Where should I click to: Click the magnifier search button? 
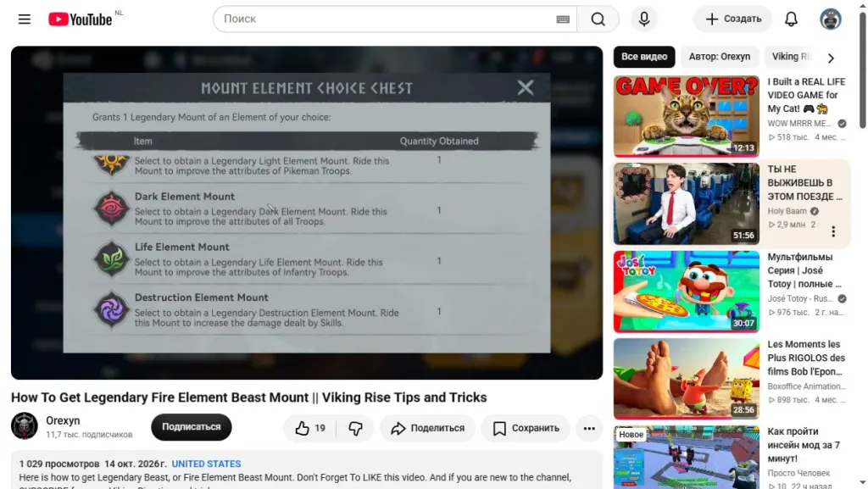[598, 19]
